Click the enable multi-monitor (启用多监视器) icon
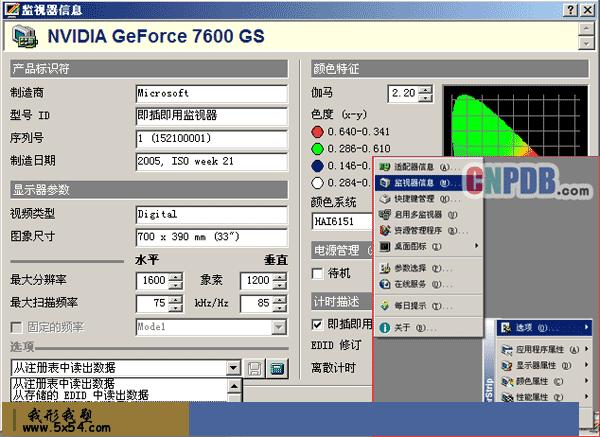This screenshot has height=437, width=600. (x=384, y=215)
